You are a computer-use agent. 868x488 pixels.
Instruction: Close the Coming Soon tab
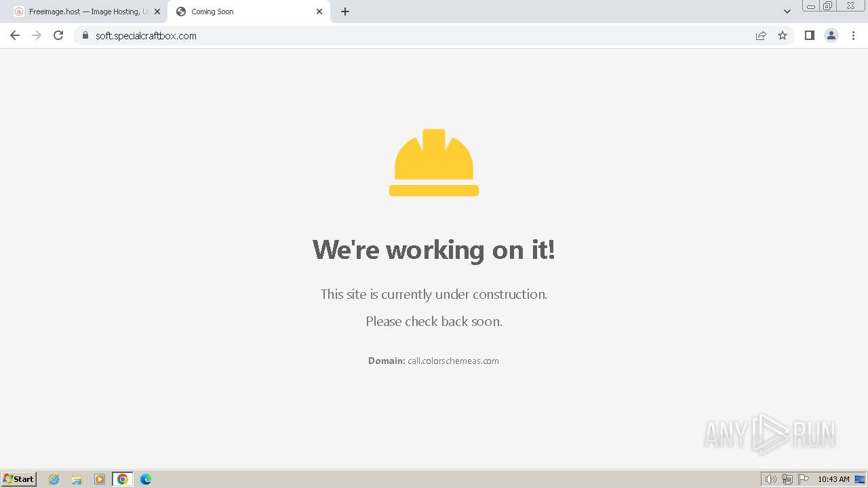319,12
